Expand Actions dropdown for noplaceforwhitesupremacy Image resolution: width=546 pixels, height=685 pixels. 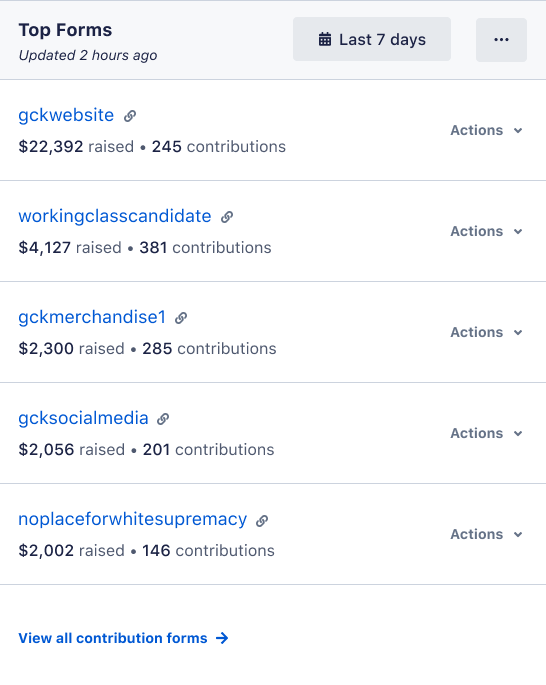487,534
